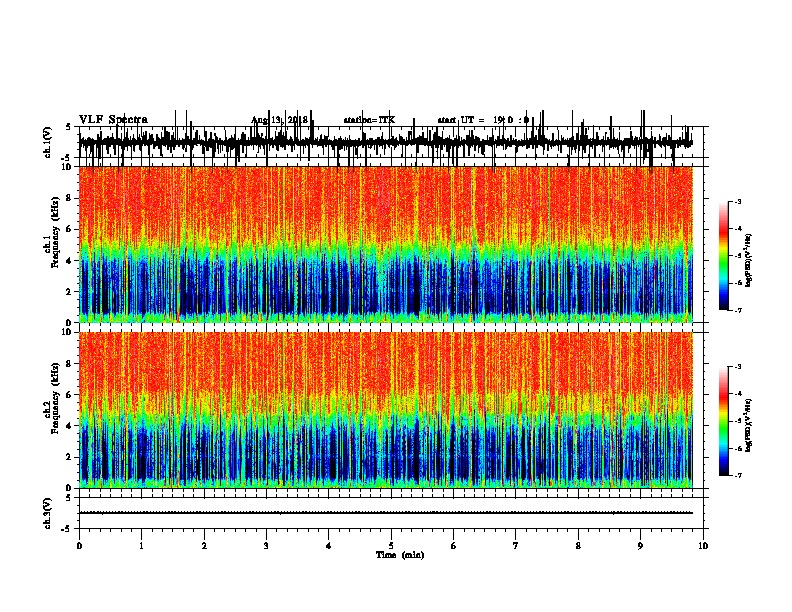
Task: Click the time axis tick label "2"
Action: 204,546
